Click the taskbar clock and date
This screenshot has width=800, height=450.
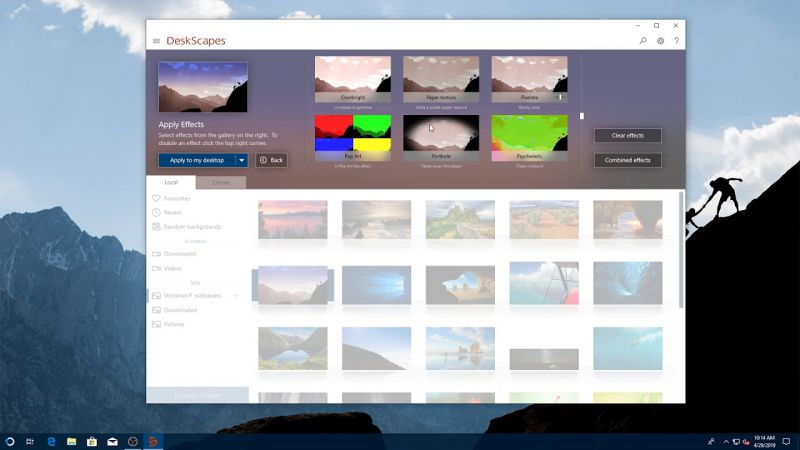pyautogui.click(x=764, y=441)
